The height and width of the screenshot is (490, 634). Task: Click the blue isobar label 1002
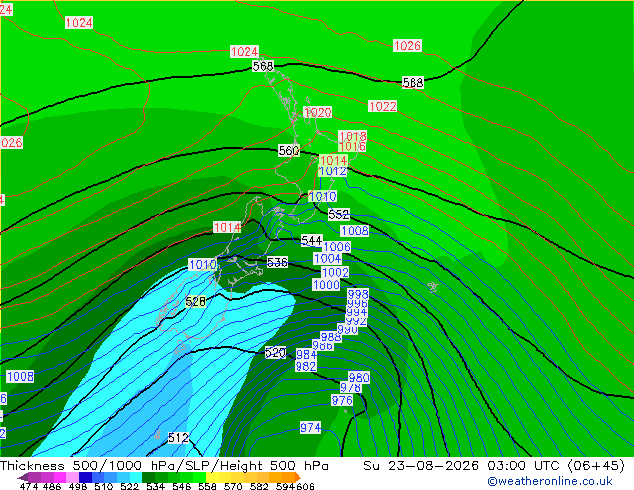[335, 272]
